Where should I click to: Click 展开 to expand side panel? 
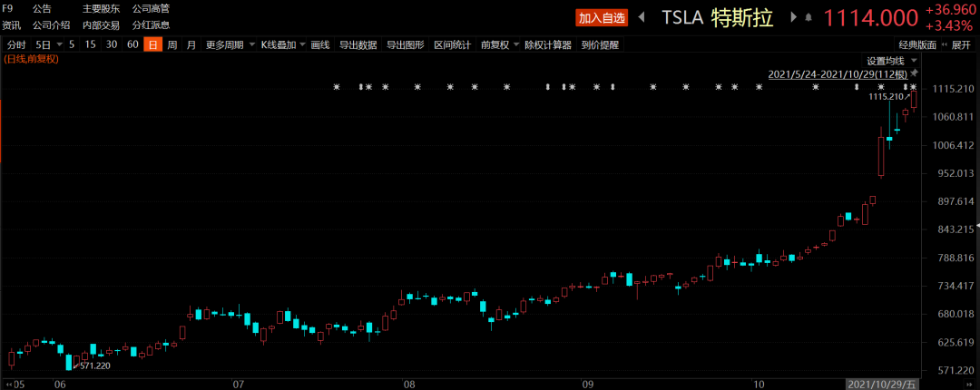(961, 45)
